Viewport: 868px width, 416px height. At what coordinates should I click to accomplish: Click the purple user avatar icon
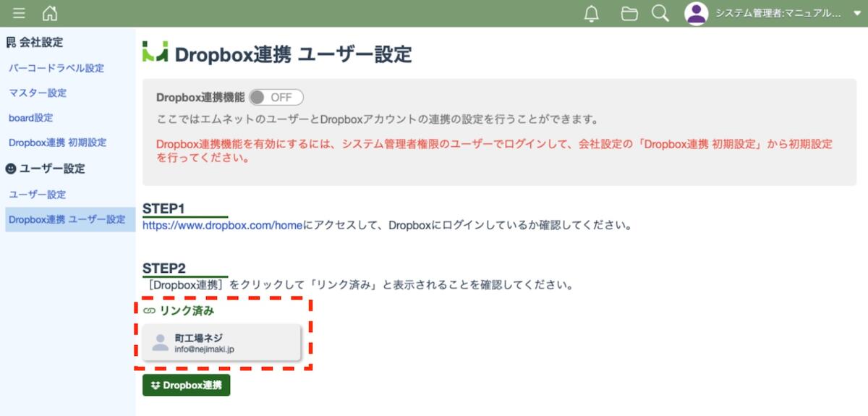click(x=696, y=13)
